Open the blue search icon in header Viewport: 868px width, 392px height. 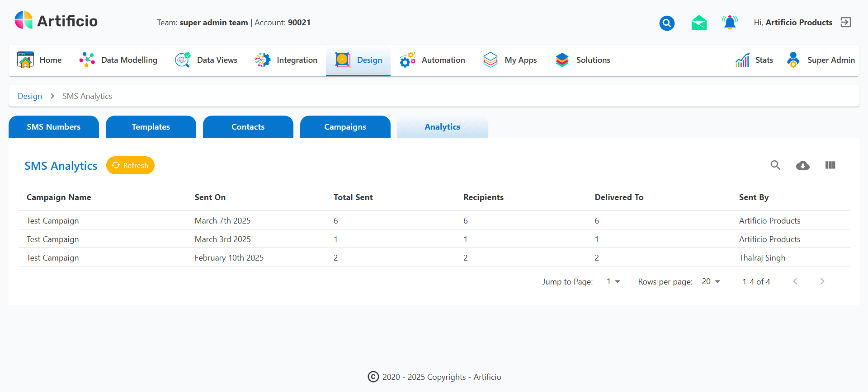point(667,23)
